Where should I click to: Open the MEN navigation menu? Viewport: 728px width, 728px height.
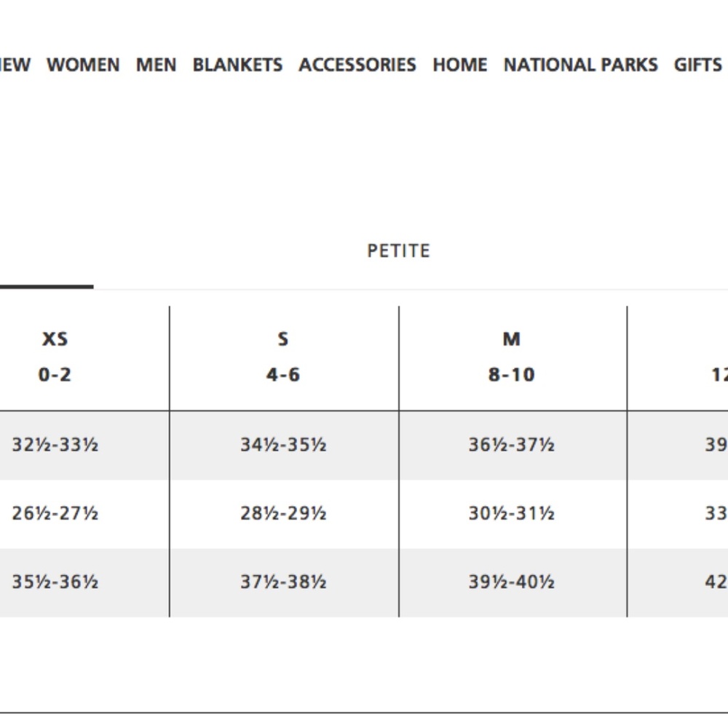click(x=156, y=65)
